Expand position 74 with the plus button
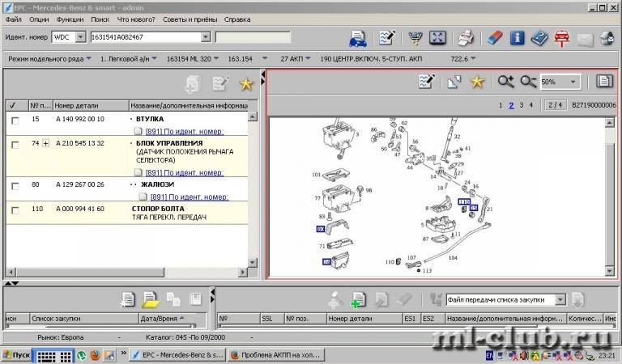 click(x=46, y=144)
